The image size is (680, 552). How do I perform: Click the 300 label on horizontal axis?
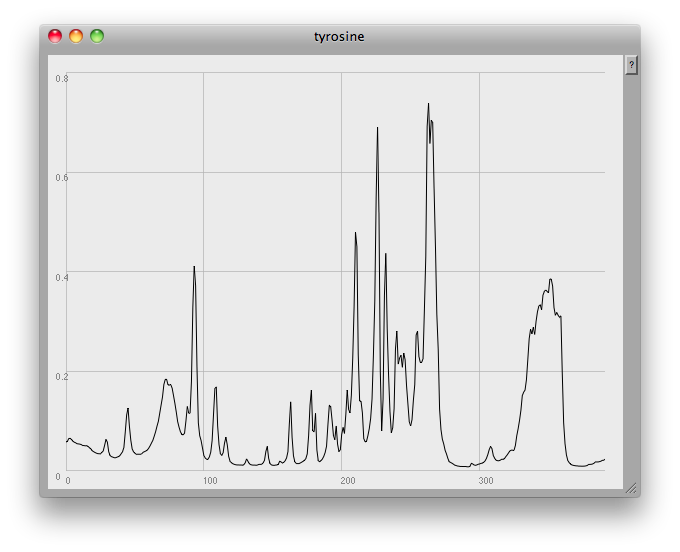tap(486, 482)
